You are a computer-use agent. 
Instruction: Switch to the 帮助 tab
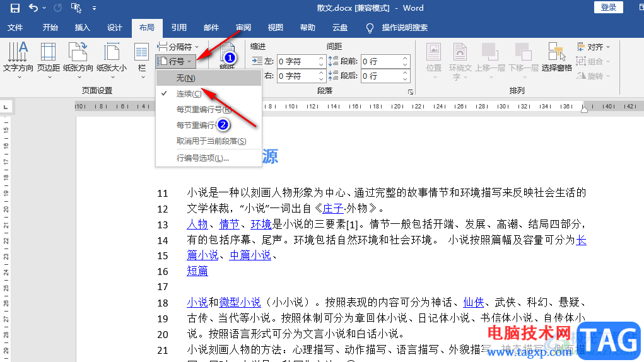[308, 28]
